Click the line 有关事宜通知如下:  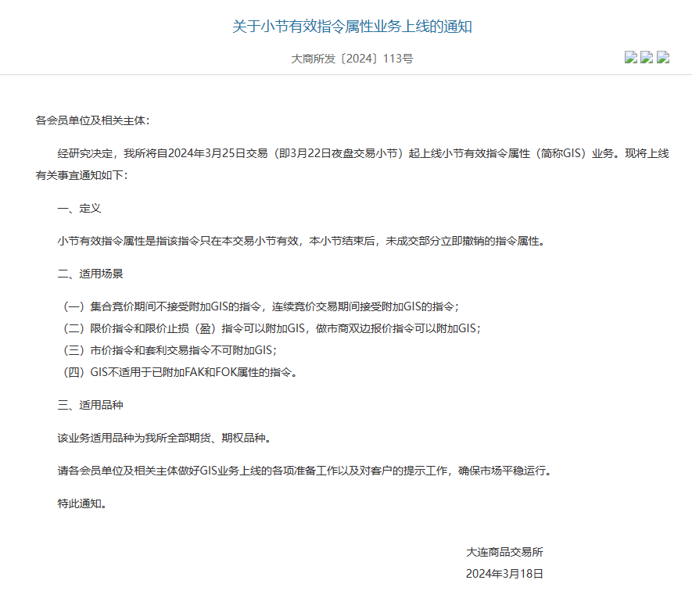click(x=81, y=175)
